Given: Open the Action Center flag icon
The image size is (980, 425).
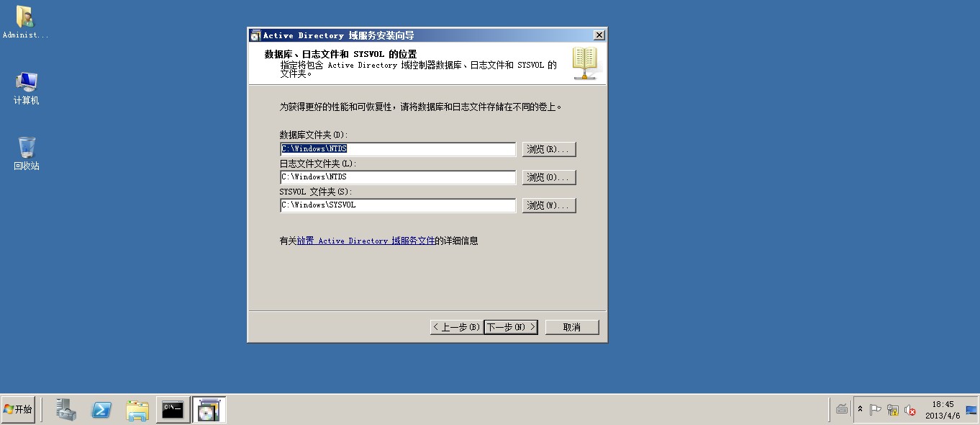Looking at the screenshot, I should [875, 410].
